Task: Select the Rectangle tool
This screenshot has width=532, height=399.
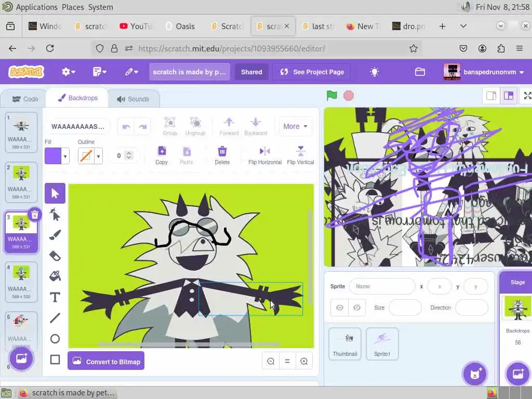Action: [x=55, y=360]
